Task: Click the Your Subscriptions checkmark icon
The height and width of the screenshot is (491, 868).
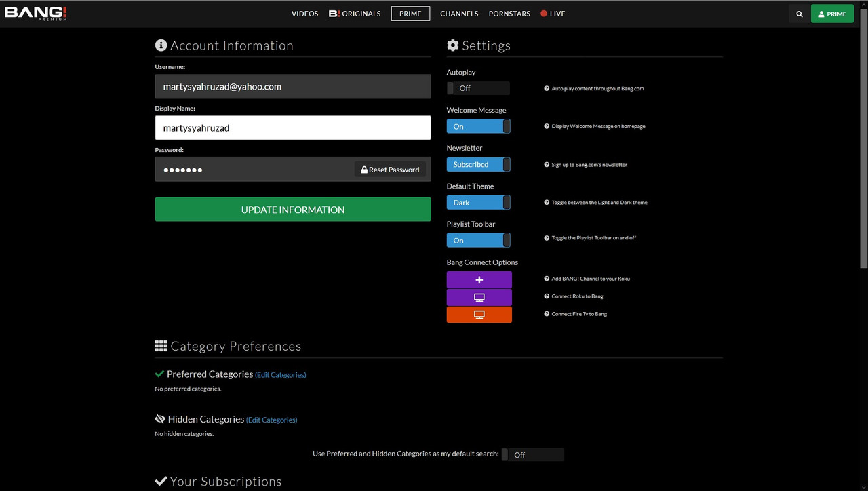Action: tap(161, 481)
